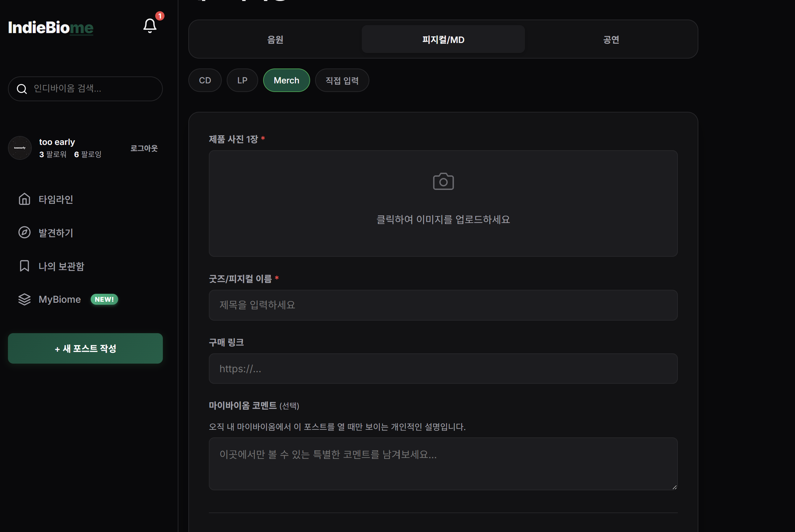Click the camera upload icon
795x532 pixels.
click(443, 182)
